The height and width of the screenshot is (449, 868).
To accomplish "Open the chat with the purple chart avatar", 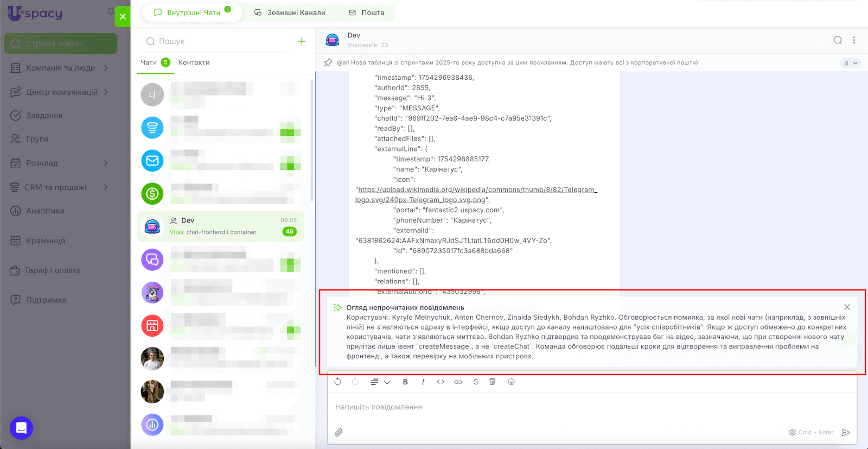I will tap(220, 425).
